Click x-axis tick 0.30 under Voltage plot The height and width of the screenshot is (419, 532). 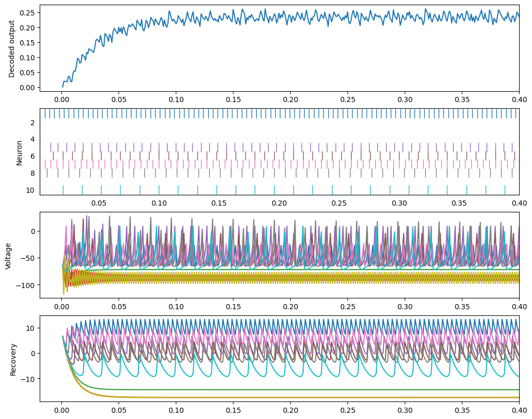[405, 307]
